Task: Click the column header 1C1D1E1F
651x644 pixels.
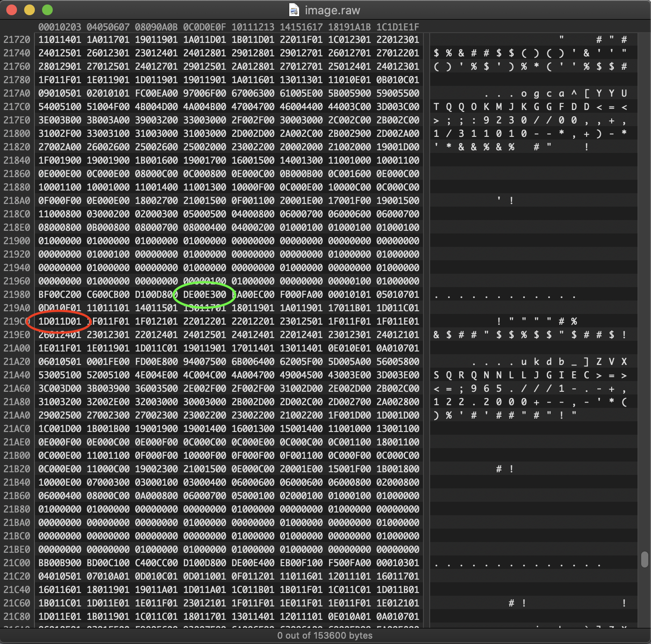Action: pos(398,27)
